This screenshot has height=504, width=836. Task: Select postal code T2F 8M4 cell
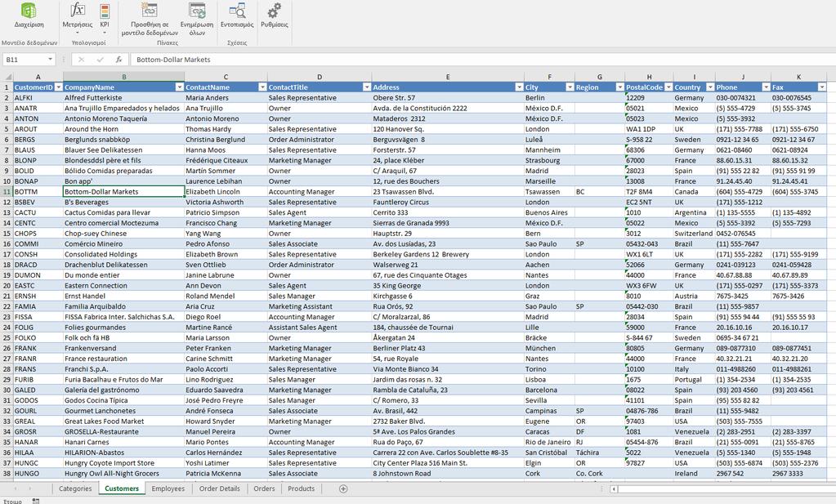[649, 192]
